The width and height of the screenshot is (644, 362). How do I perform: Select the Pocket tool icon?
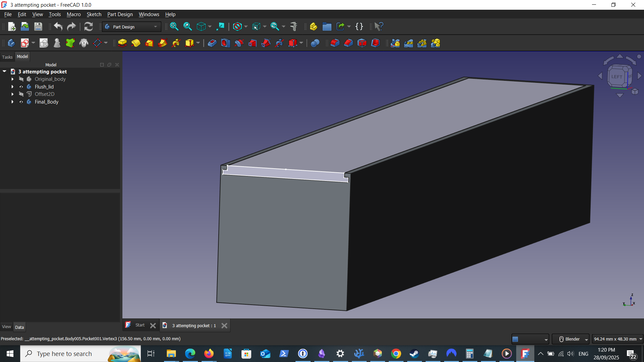pyautogui.click(x=212, y=43)
